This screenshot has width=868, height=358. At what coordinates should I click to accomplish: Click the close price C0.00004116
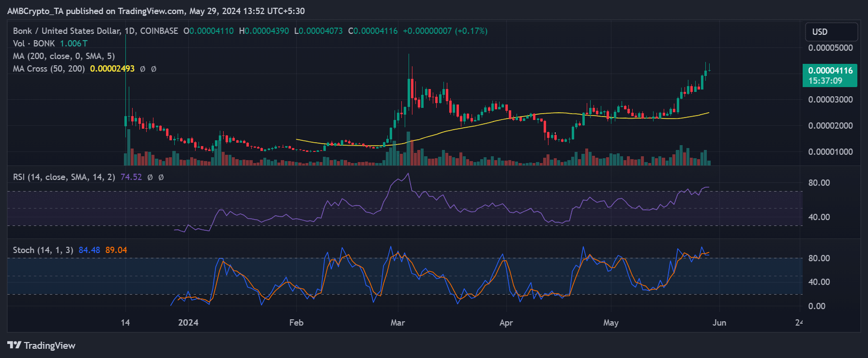pos(373,31)
